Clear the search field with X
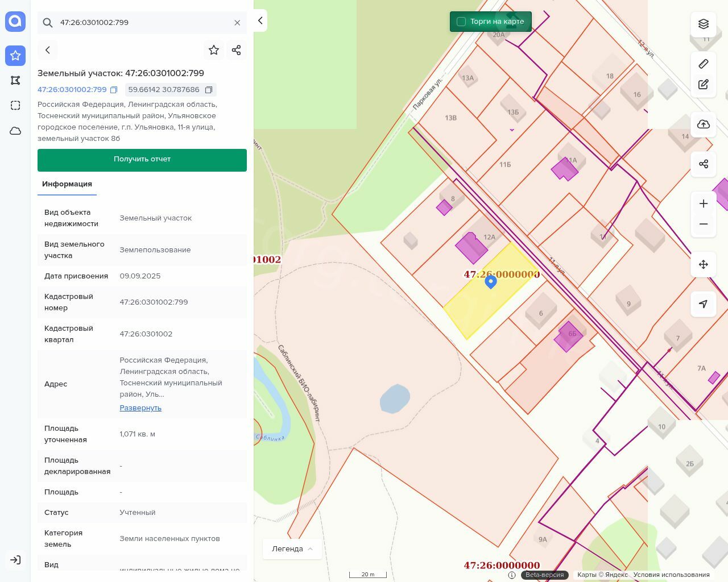Viewport: 728px width, 582px height. (237, 23)
